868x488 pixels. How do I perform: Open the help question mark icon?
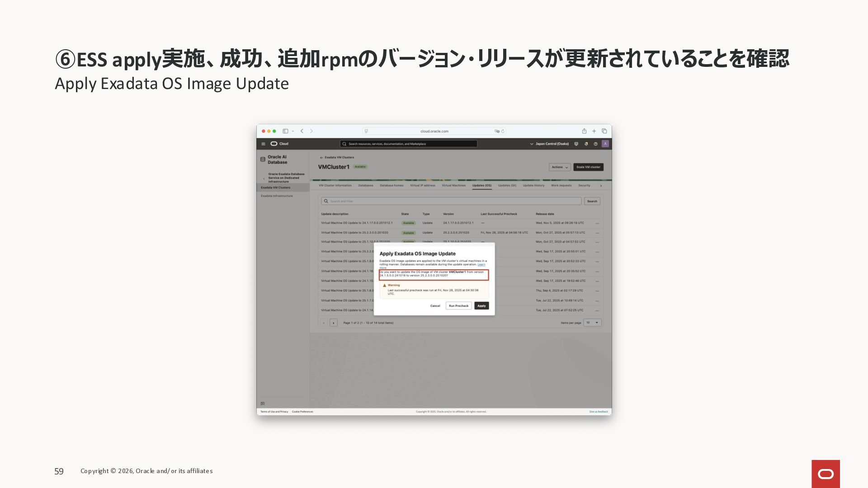[x=595, y=144]
